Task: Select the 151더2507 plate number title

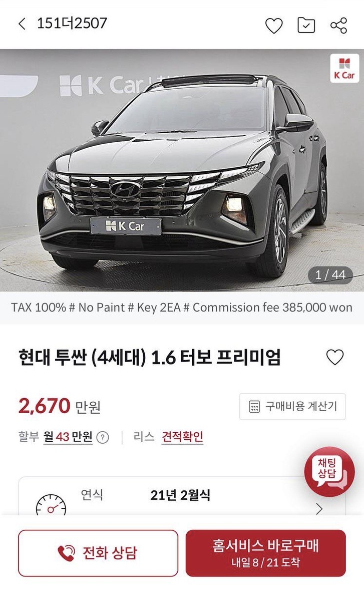Action: click(72, 24)
